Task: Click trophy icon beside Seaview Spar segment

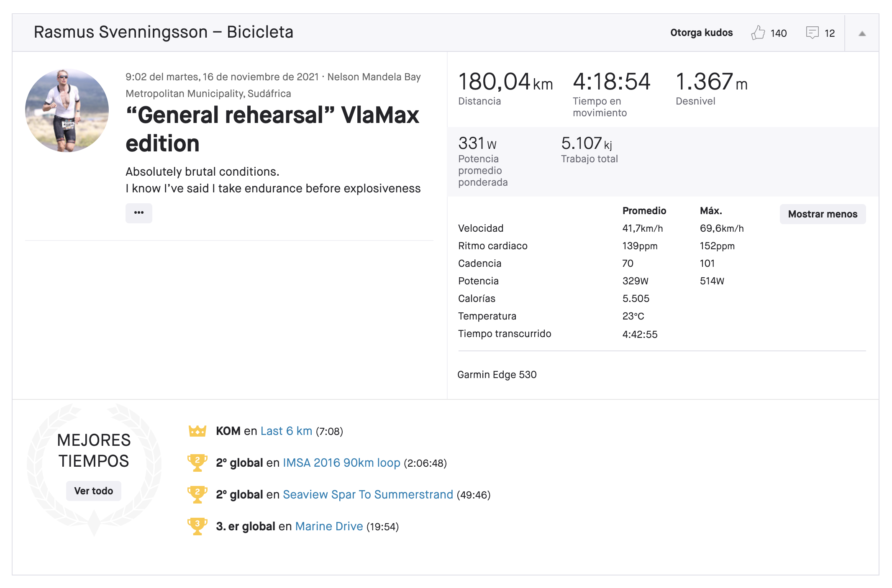Action: tap(197, 494)
